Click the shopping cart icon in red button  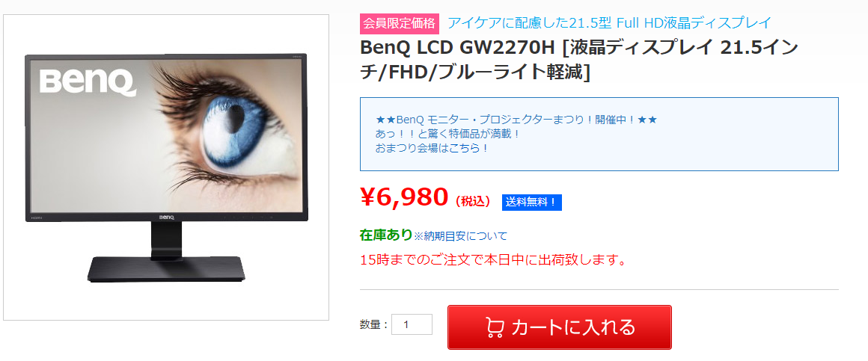pos(495,327)
